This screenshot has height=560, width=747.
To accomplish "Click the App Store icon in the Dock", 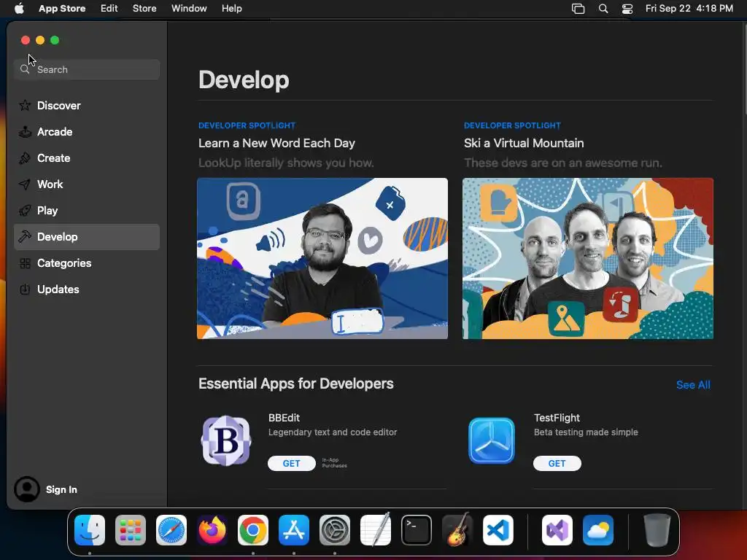I will pyautogui.click(x=294, y=530).
